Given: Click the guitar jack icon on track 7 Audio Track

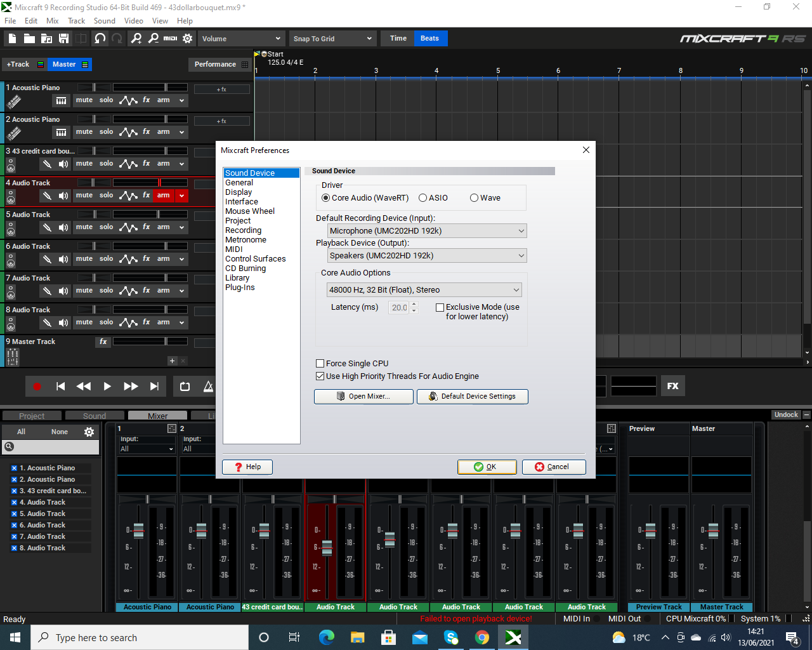Looking at the screenshot, I should click(47, 291).
